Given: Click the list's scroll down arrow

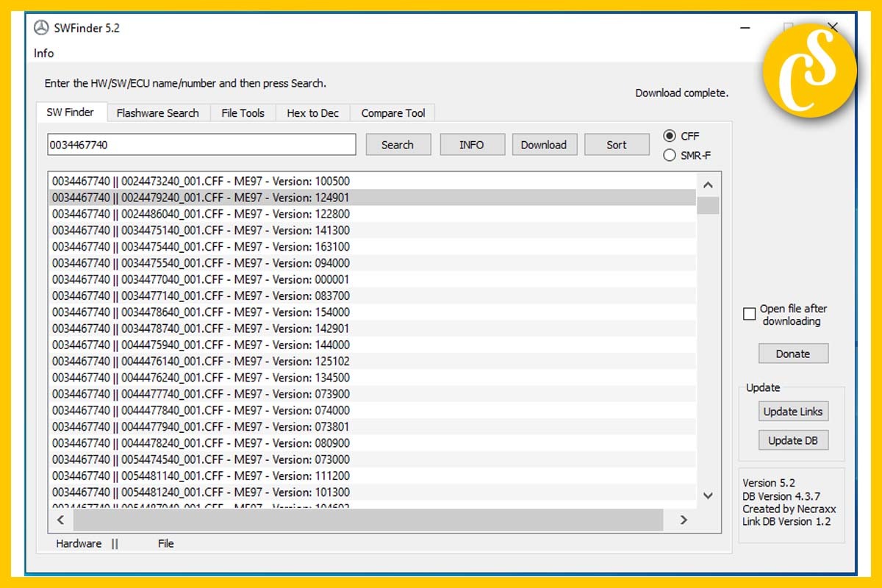Looking at the screenshot, I should [708, 496].
